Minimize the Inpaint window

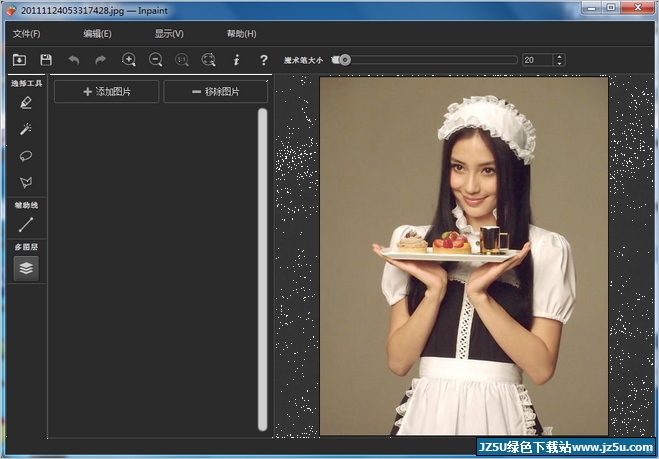coord(591,8)
